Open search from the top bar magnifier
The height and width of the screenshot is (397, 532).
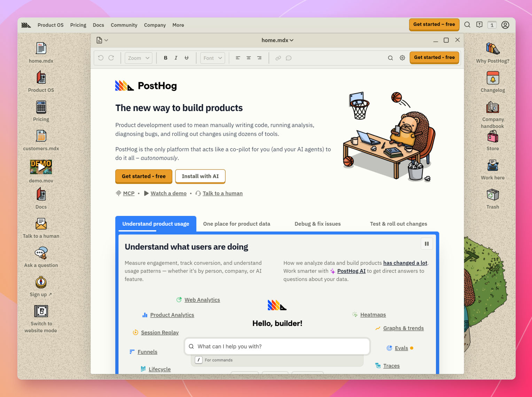point(467,25)
